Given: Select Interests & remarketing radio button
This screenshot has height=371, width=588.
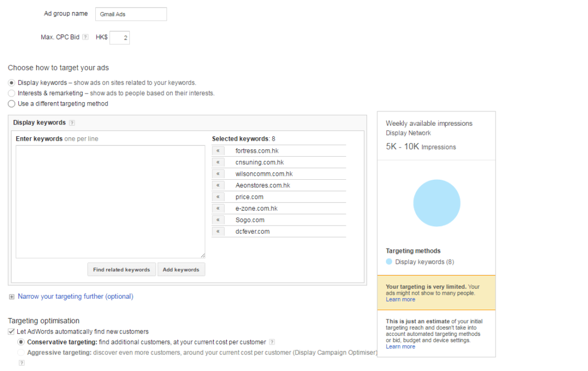Looking at the screenshot, I should tap(11, 94).
